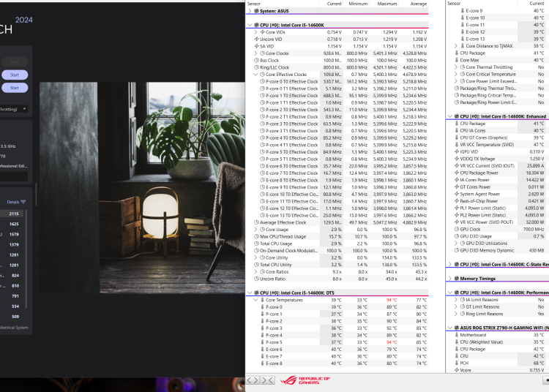Click the lightning icon next to Vcore
The height and width of the screenshot is (392, 549).
[x=457, y=370]
